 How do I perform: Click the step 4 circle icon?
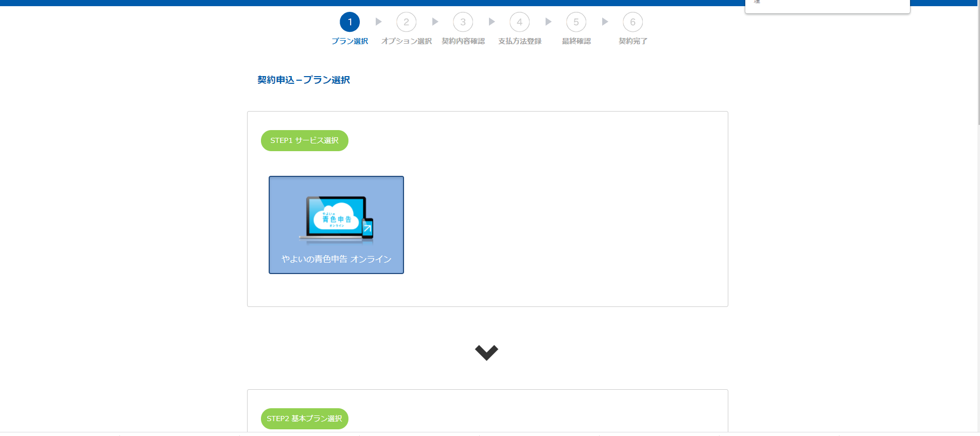point(519,22)
